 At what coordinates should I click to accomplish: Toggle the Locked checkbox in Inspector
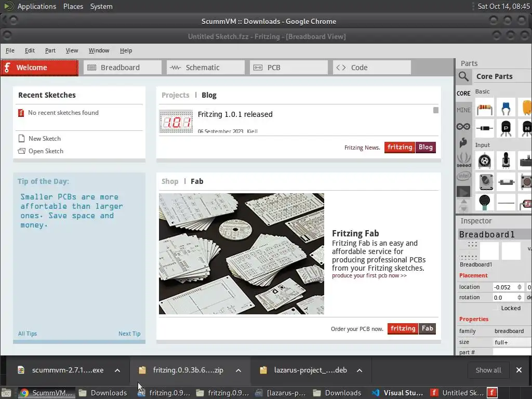pos(496,308)
